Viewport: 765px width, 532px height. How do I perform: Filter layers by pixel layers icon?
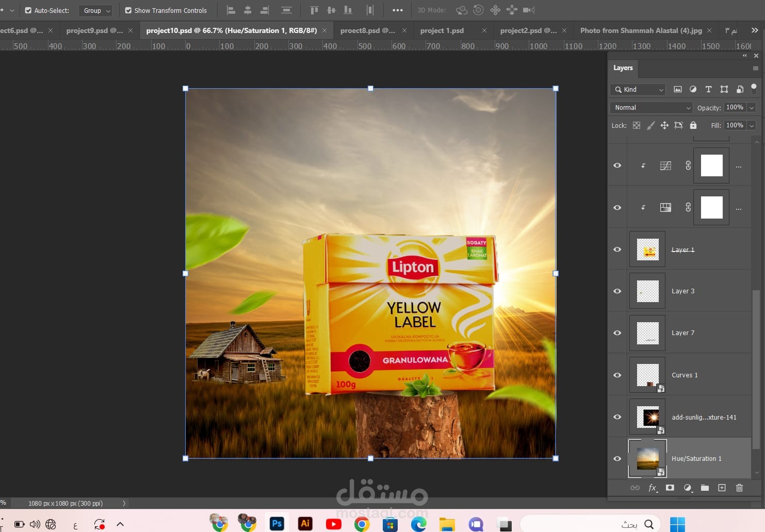pyautogui.click(x=678, y=89)
